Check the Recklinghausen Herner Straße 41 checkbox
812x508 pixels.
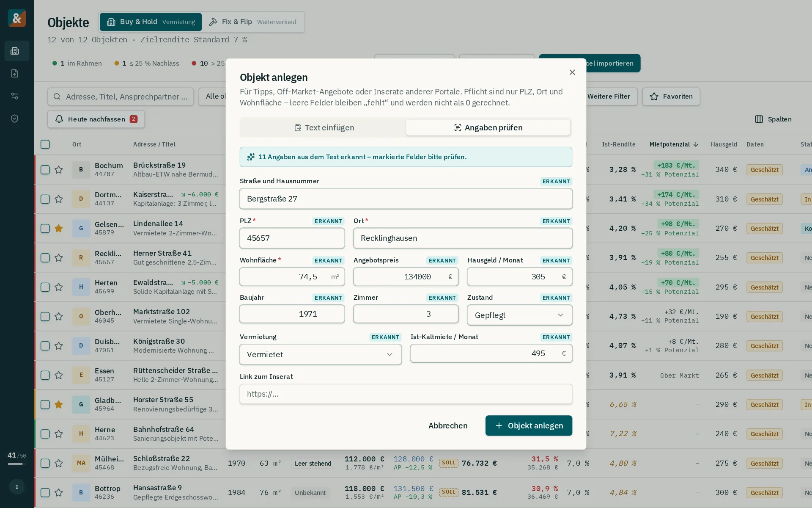coord(45,258)
